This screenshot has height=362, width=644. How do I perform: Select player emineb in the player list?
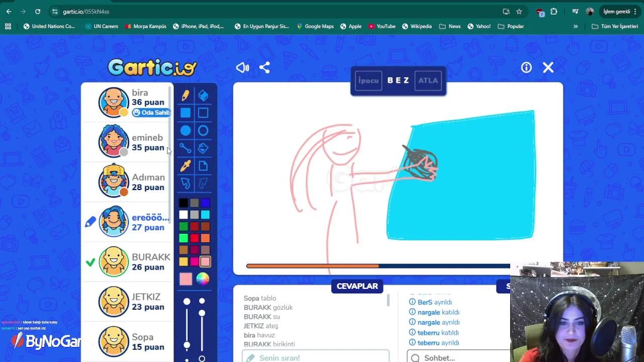click(x=128, y=142)
